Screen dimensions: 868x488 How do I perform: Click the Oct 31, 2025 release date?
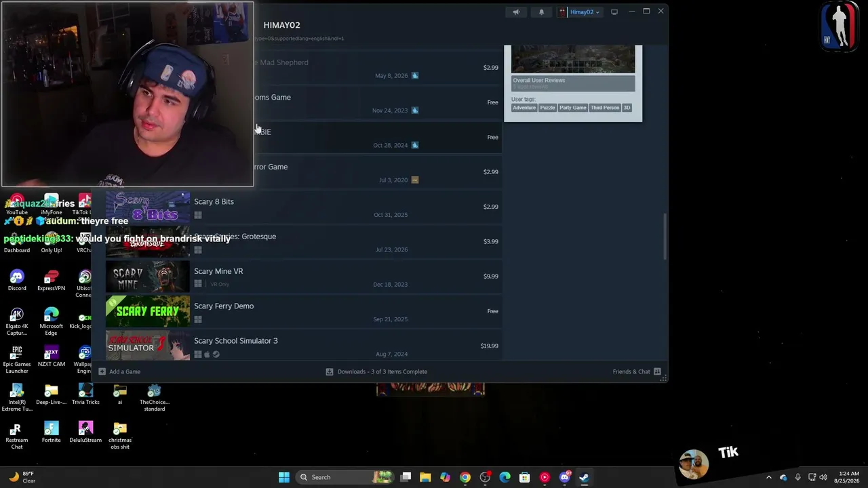tap(391, 215)
